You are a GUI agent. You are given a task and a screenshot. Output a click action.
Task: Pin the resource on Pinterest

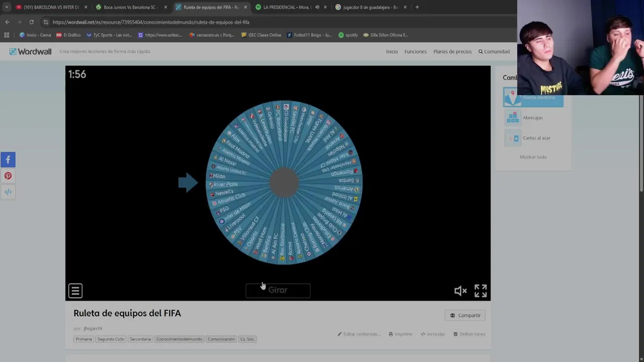(8, 176)
